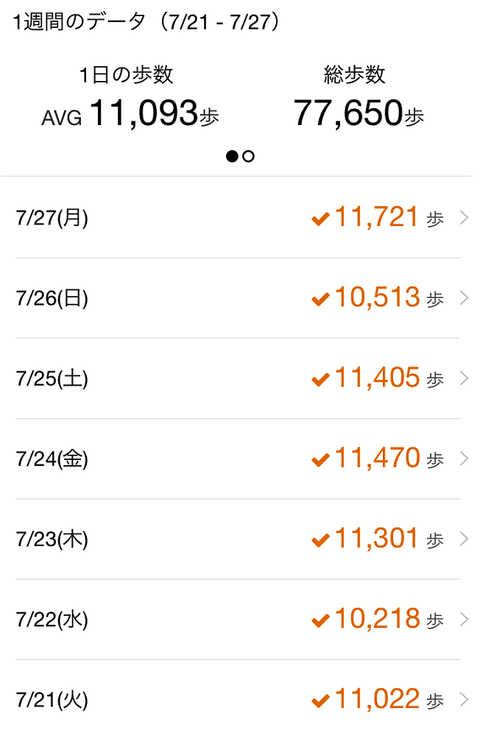Select the 11,721 step count value
The height and width of the screenshot is (736, 480).
[x=376, y=217]
